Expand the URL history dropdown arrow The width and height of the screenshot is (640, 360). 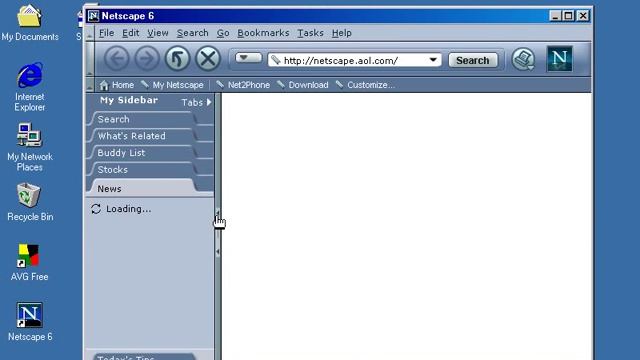[x=433, y=60]
